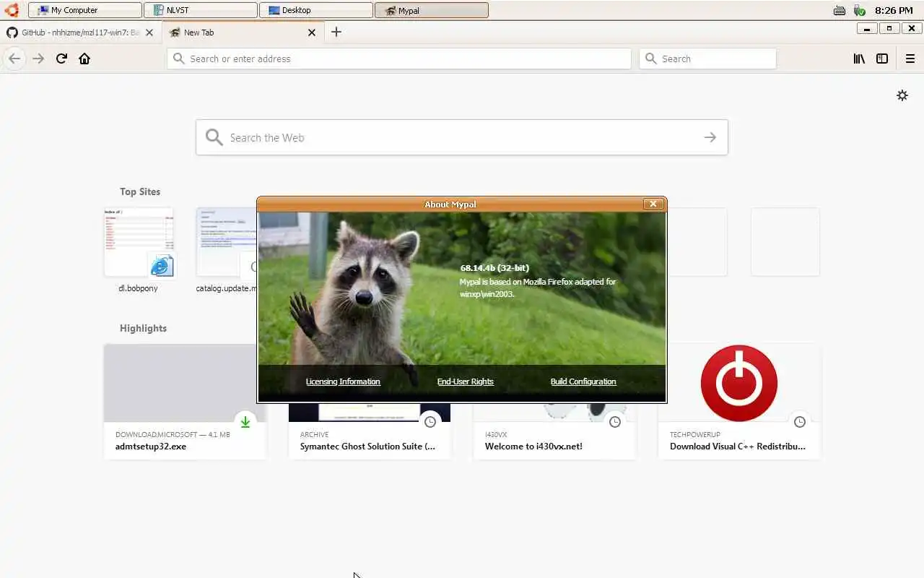Click the empty last top site tile

[785, 242]
